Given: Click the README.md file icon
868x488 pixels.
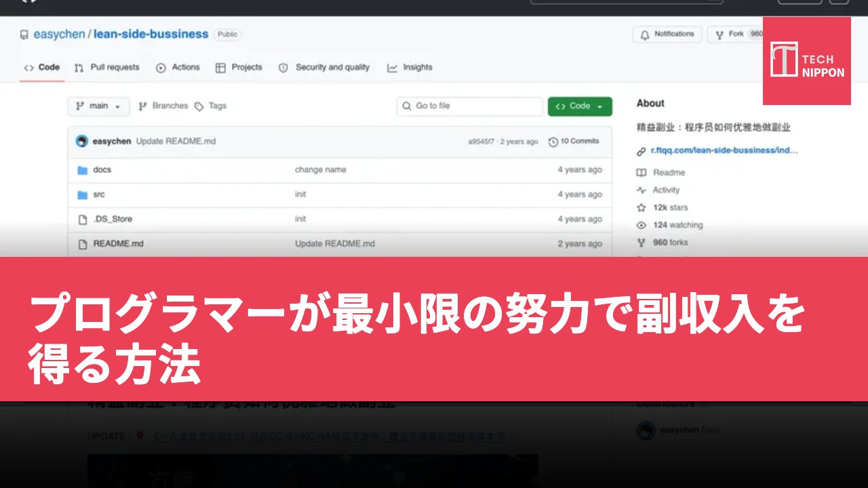Looking at the screenshot, I should (x=83, y=244).
